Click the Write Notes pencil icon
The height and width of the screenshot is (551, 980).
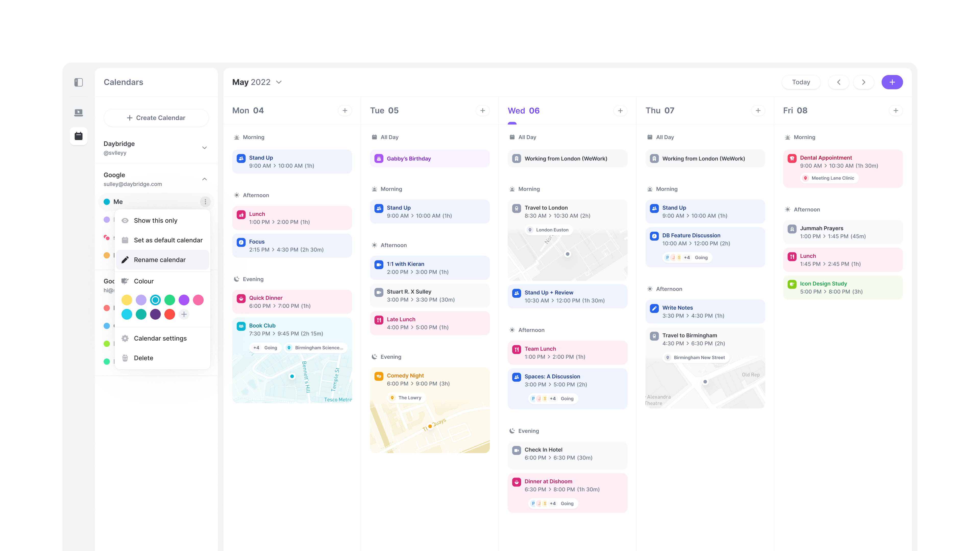654,308
